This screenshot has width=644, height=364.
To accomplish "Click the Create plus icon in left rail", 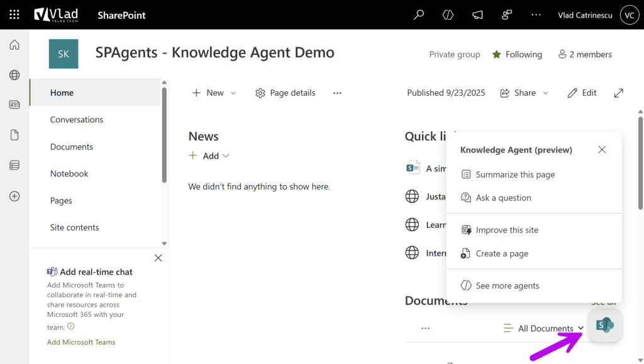I will tap(14, 196).
